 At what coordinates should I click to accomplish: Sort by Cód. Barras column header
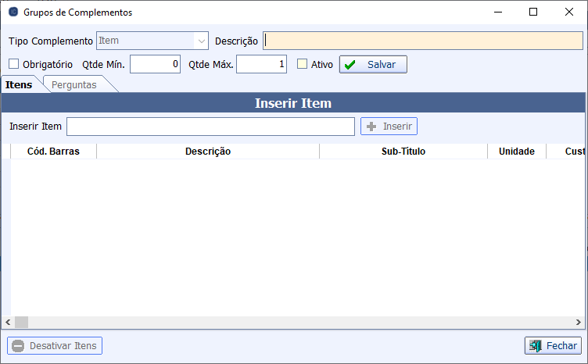(52, 152)
